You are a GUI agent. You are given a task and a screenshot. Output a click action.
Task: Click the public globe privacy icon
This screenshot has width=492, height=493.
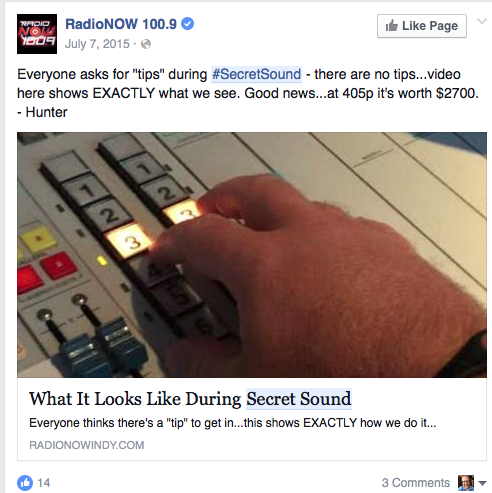point(146,44)
